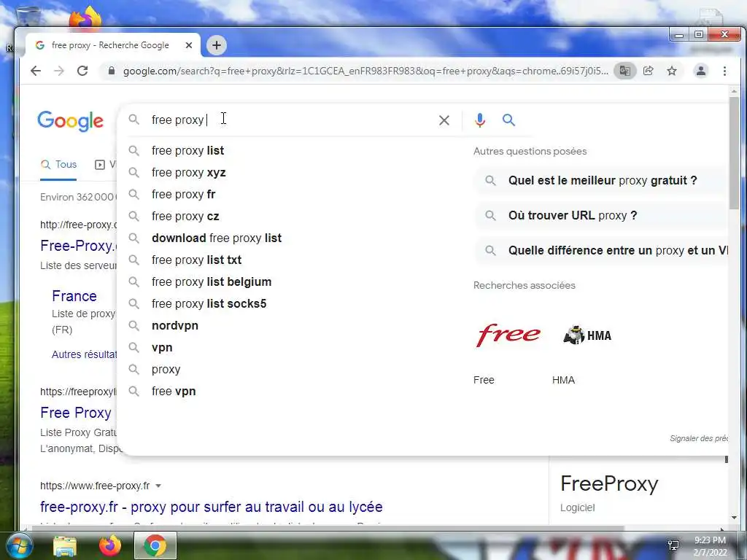This screenshot has height=560, width=747.
Task: Bookmark this page with the star icon
Action: point(672,71)
